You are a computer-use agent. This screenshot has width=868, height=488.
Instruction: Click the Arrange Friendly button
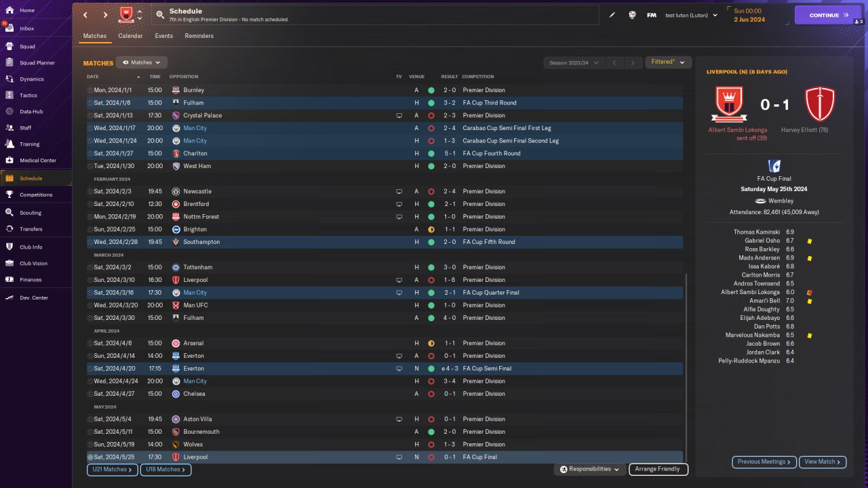point(658,469)
